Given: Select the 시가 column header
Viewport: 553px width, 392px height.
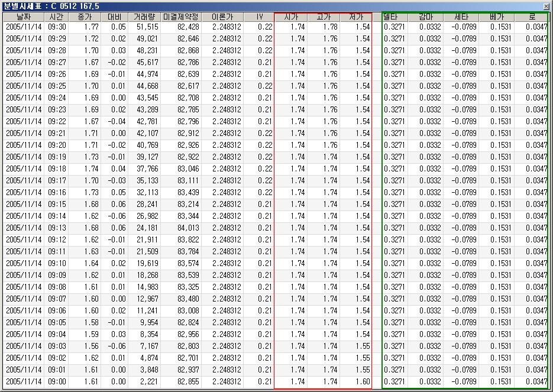Looking at the screenshot, I should 291,17.
